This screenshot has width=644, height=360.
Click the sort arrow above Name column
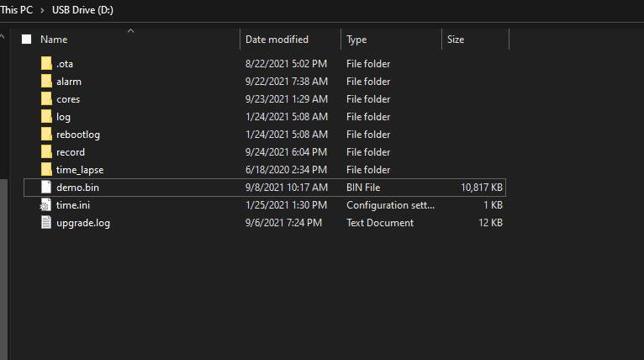130,31
